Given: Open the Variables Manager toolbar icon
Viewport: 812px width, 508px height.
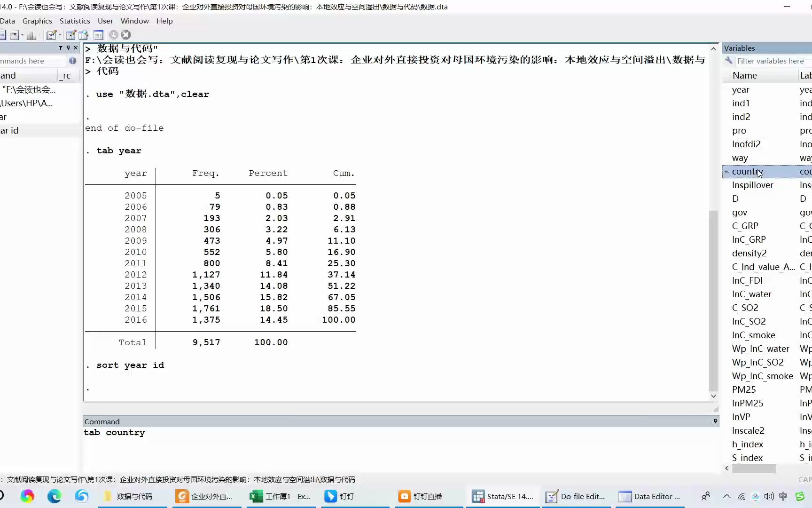Looking at the screenshot, I should point(98,35).
